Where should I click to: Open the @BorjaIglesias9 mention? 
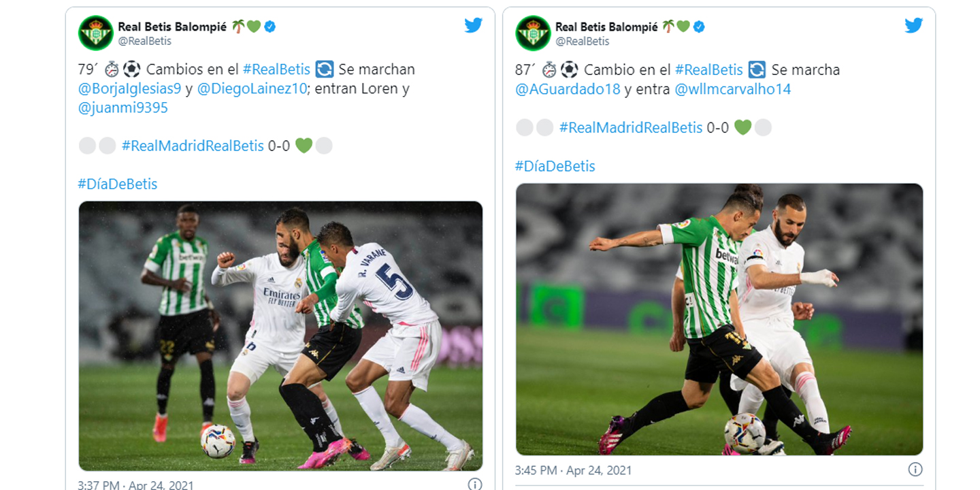[130, 88]
